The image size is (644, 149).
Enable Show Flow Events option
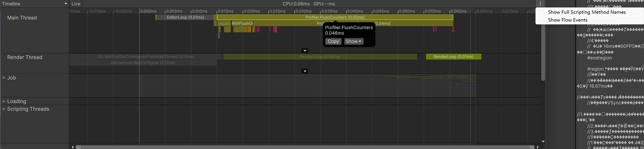click(568, 20)
